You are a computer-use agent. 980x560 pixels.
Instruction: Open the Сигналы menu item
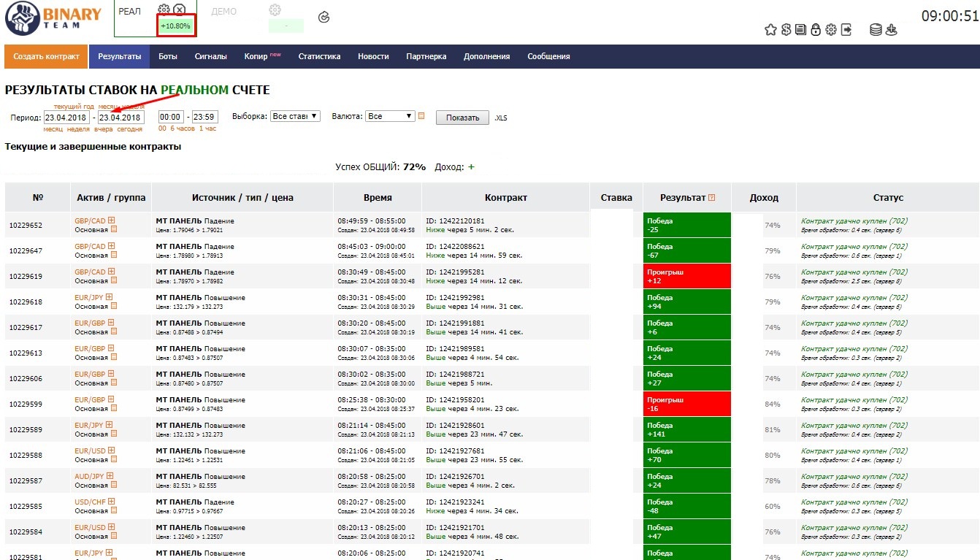210,56
